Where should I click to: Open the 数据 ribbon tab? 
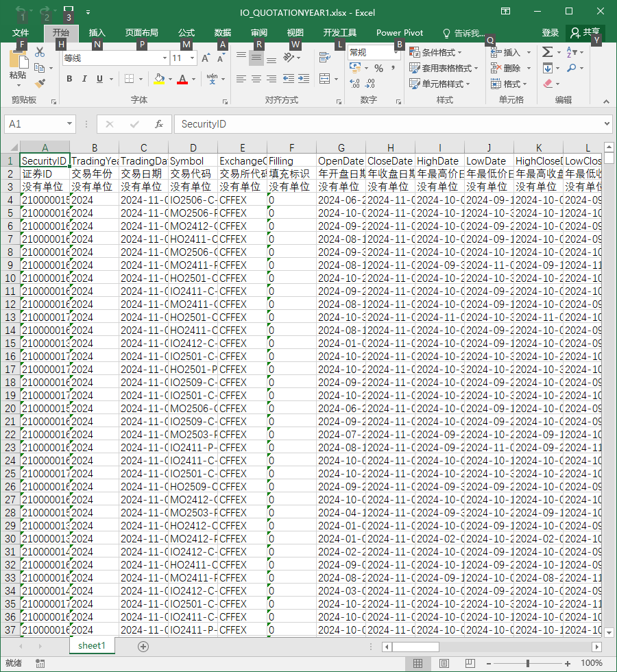tap(222, 33)
